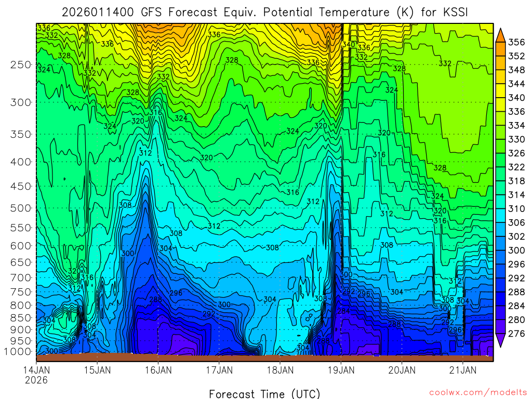This screenshot has width=532, height=399.
Task: Click the 750 pressure-axis label
Action: coord(21,292)
